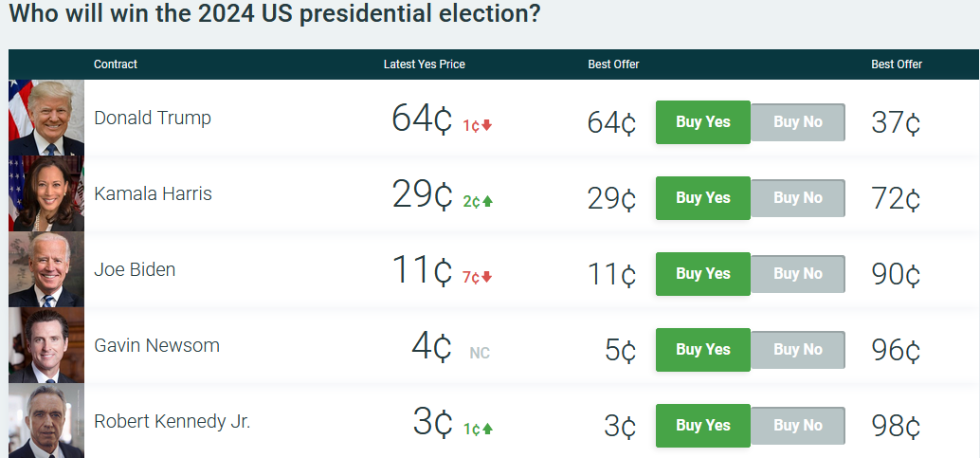Click the green up arrow for Kennedy
Screen dimensions: 980x458
coord(488,429)
